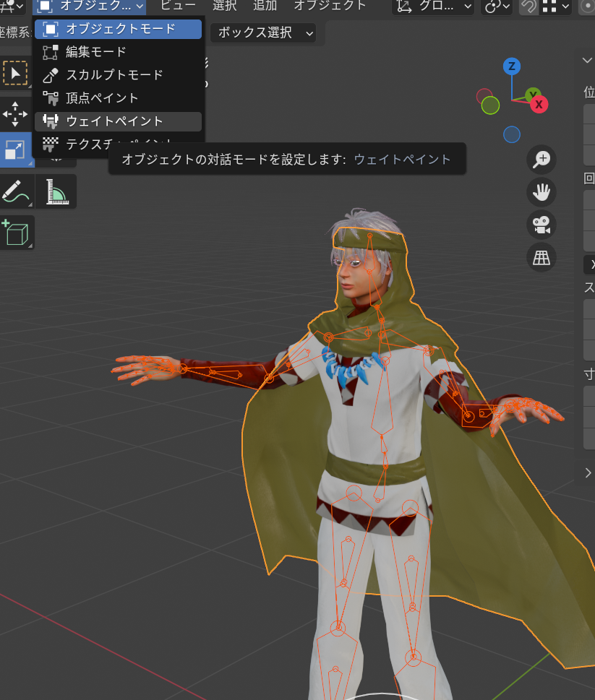Viewport: 595px width, 700px height.
Task: Click the Edit Mode icon
Action: click(x=50, y=52)
